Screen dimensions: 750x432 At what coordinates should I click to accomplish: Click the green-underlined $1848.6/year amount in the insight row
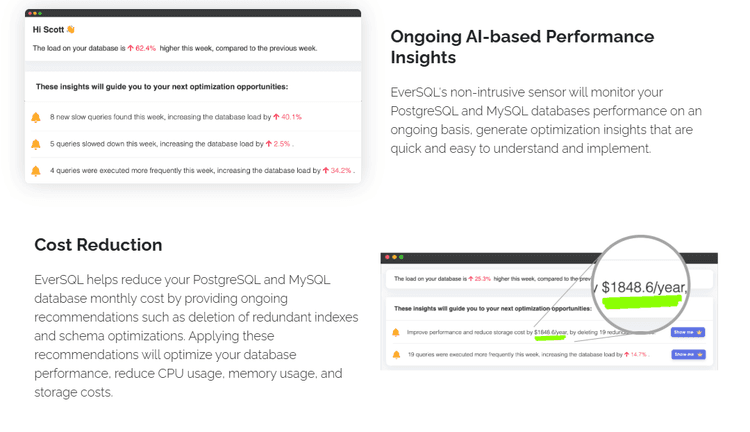click(550, 332)
